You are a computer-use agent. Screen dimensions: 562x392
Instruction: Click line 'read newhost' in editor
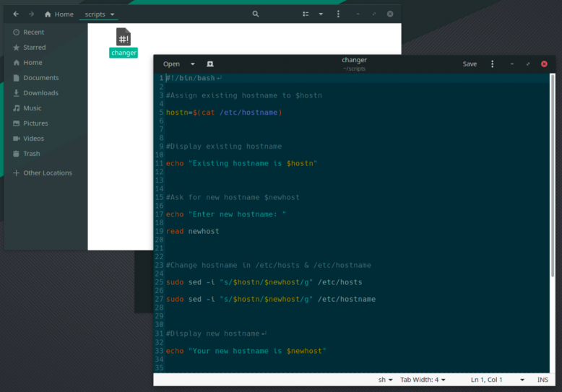(192, 231)
